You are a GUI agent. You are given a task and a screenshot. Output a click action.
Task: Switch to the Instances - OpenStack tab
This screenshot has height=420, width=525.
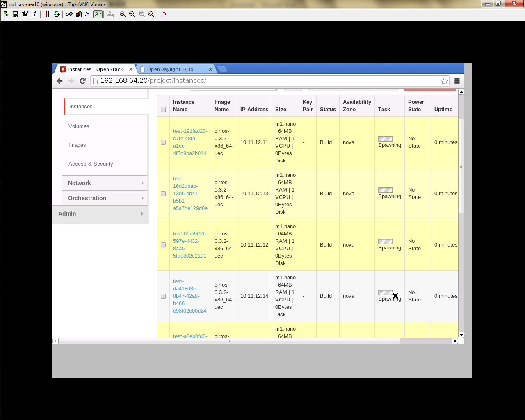point(95,69)
